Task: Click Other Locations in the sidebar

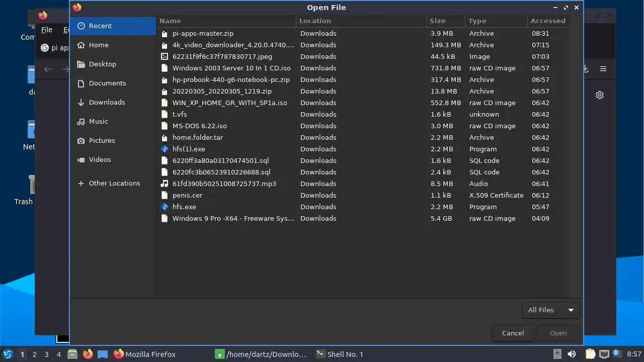Action: (x=113, y=183)
